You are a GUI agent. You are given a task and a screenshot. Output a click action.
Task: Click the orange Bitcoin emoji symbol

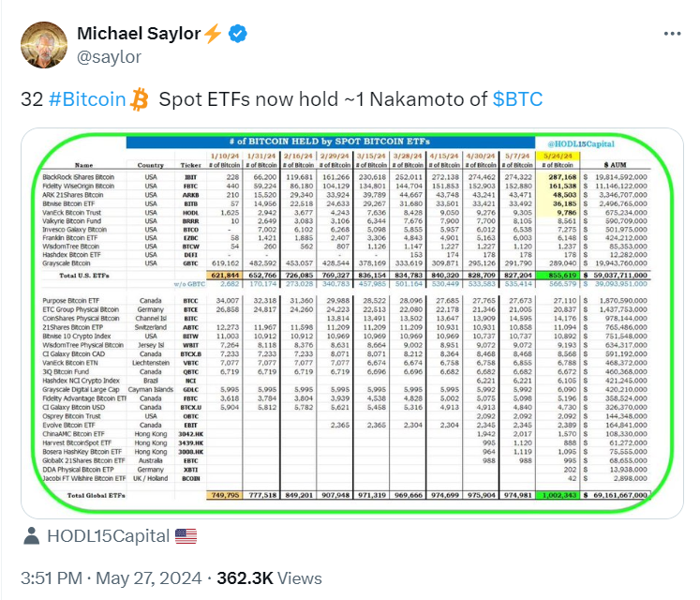tap(140, 99)
